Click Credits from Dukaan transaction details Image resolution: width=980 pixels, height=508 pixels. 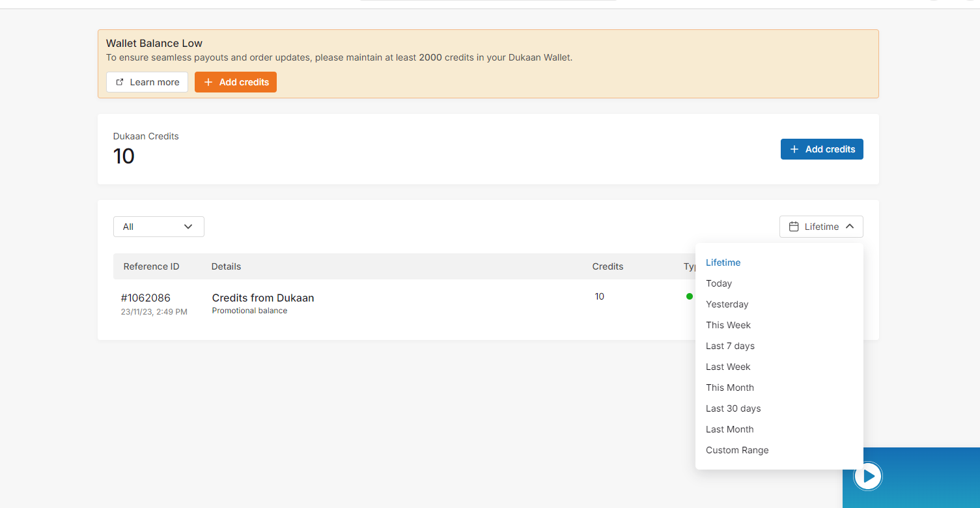tap(263, 298)
